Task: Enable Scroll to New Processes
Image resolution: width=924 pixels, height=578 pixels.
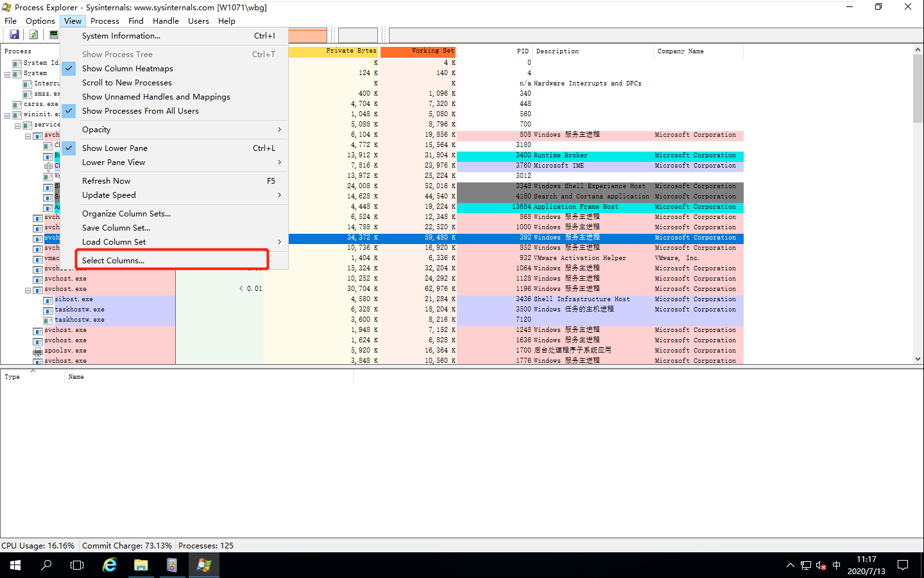Action: coord(174,83)
